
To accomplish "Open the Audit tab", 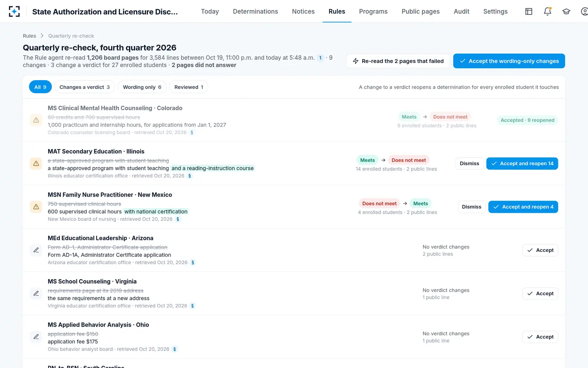I will [x=461, y=11].
